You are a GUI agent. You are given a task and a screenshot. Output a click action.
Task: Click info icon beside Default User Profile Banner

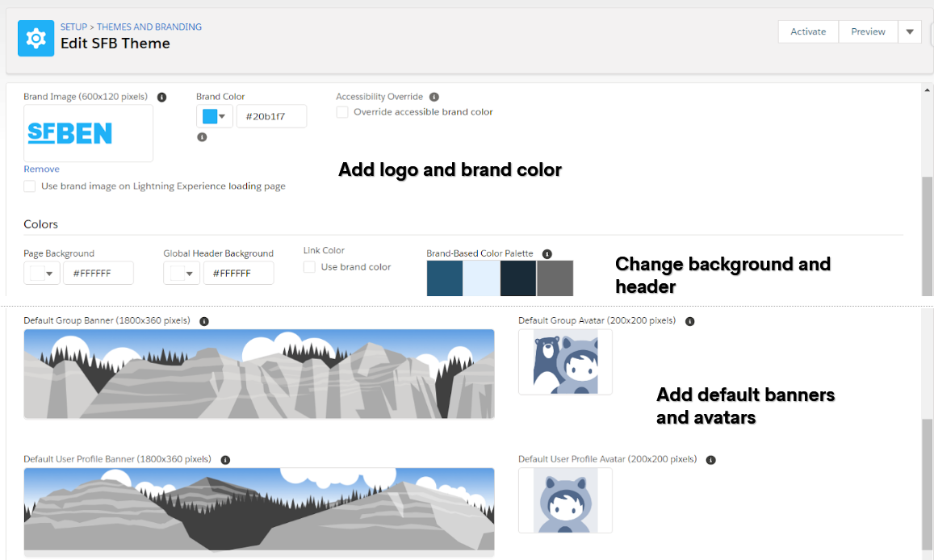coord(225,460)
